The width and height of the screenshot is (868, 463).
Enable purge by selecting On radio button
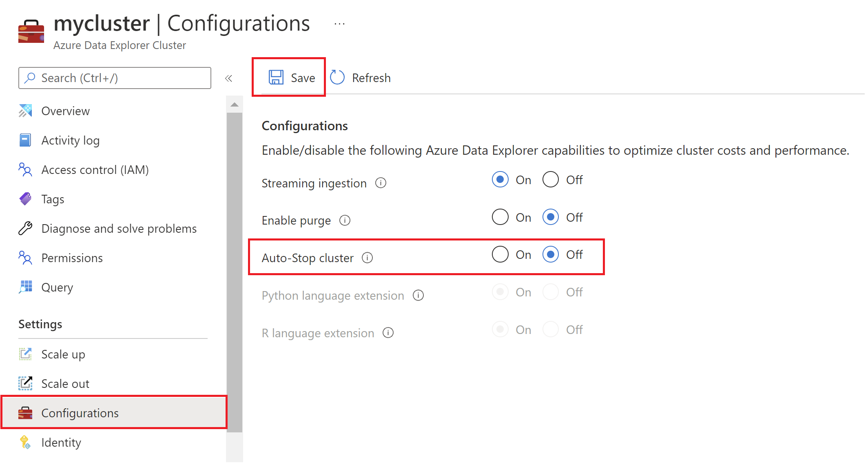(499, 217)
